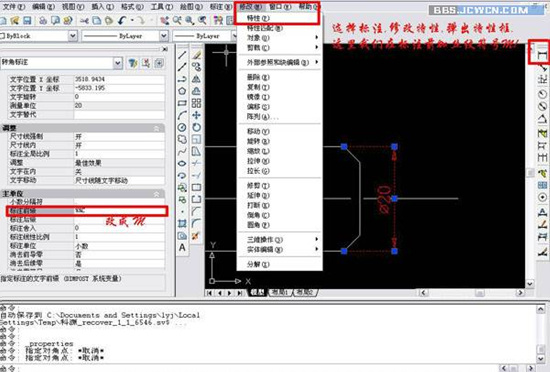Switch to the 布局1 layout tab
The image size is (550, 372).
pyautogui.click(x=280, y=292)
